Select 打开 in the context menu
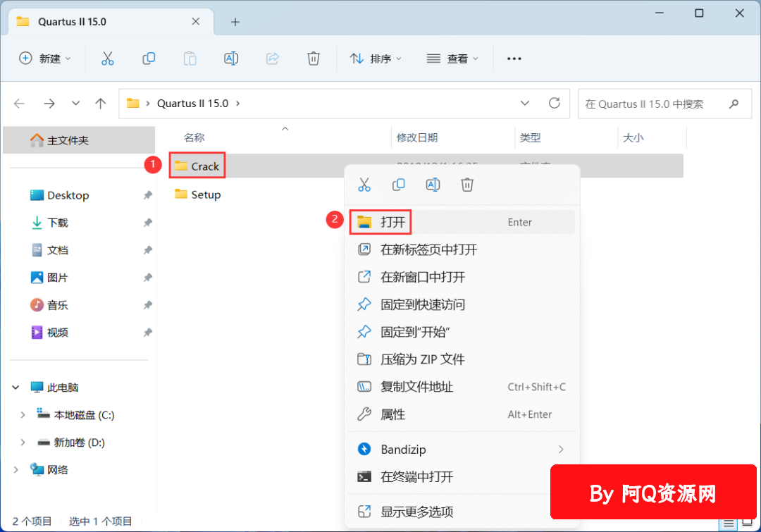The height and width of the screenshot is (532, 761). tap(462, 223)
